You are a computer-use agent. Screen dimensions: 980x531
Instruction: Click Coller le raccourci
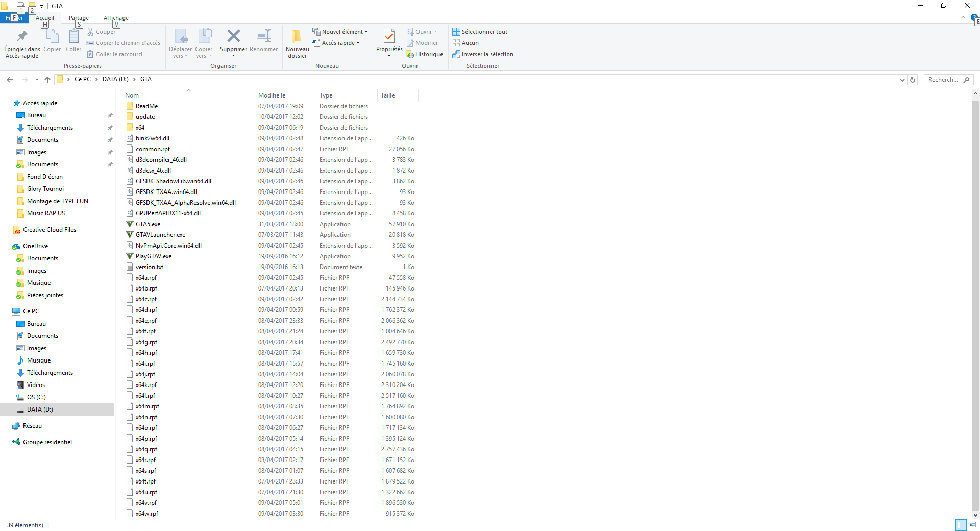pyautogui.click(x=114, y=54)
